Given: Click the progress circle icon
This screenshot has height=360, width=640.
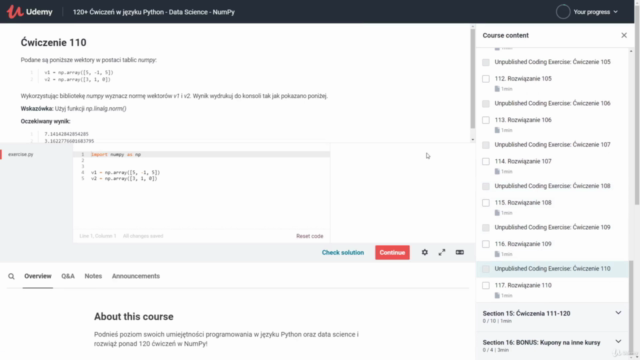Looking at the screenshot, I should 563,12.
